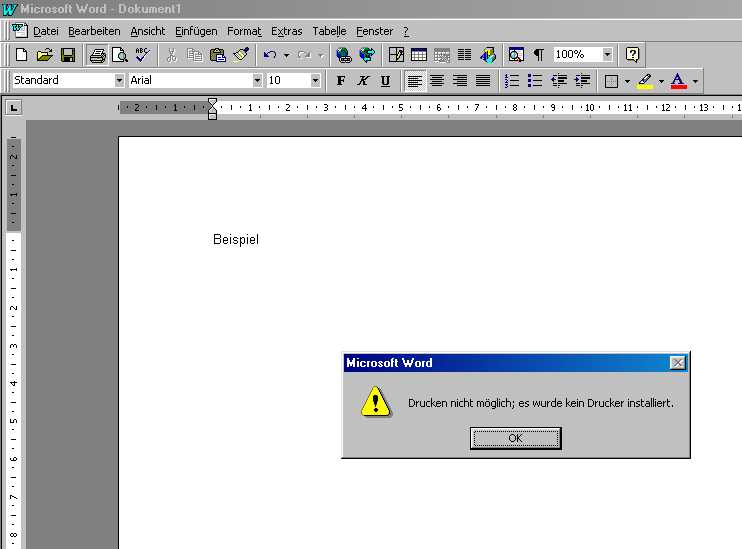Screen dimensions: 742x549
Task: Click the tab stop type selector
Action: [14, 108]
